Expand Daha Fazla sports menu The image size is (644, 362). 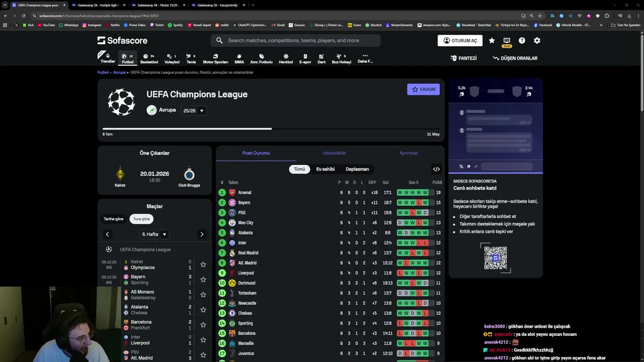(x=365, y=58)
